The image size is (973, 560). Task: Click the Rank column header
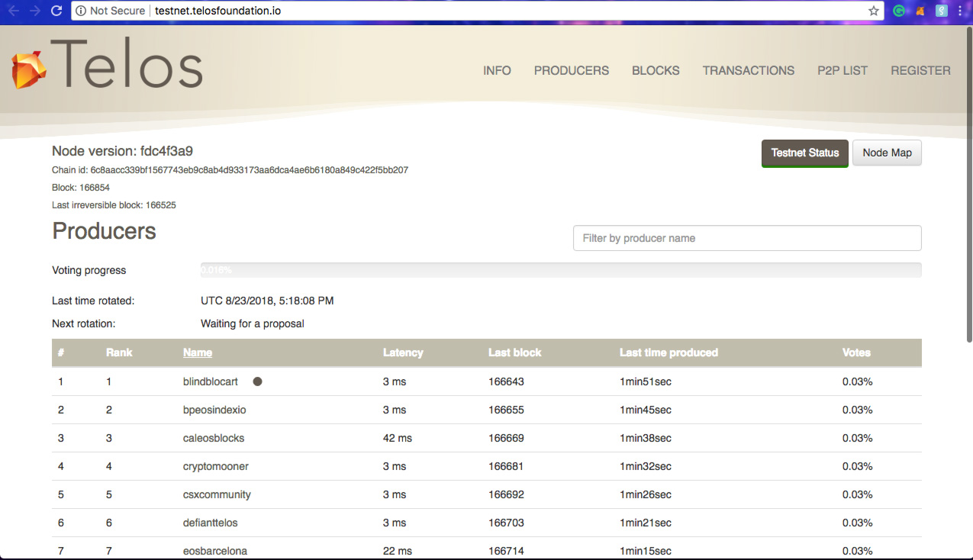[x=119, y=352]
